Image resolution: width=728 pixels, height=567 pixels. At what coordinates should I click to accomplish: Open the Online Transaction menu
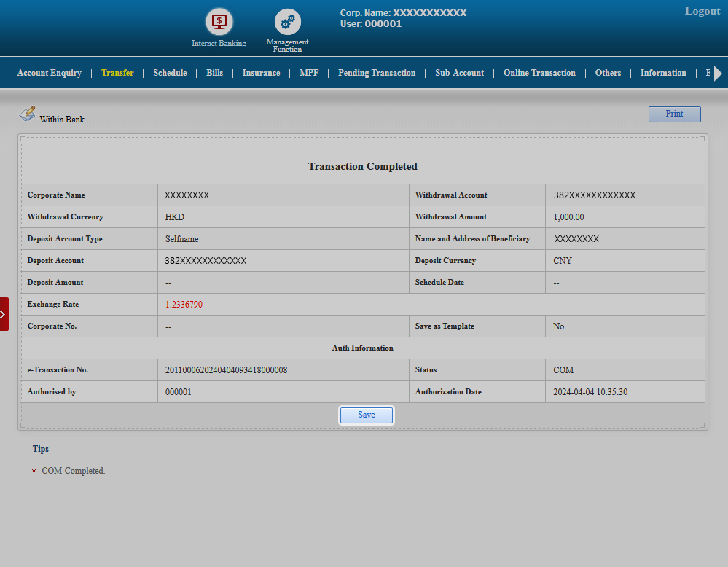(539, 73)
